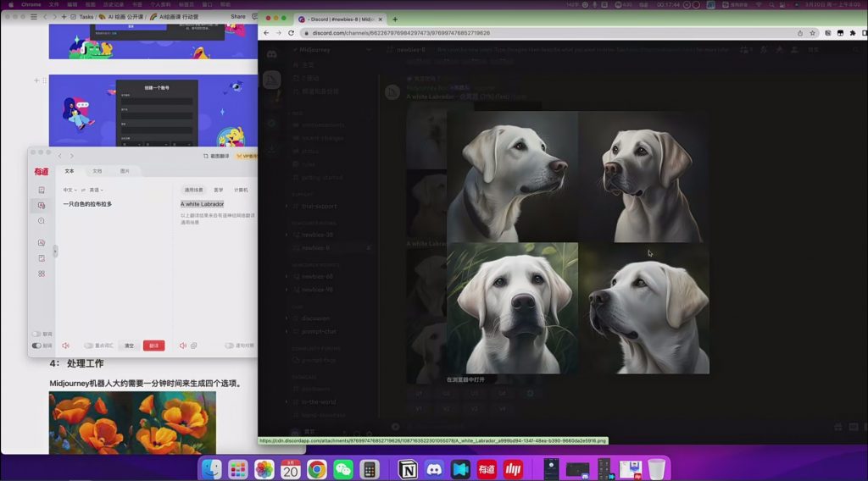The width and height of the screenshot is (868, 481).
Task: Switch to 文档 tab in Youdao
Action: [97, 171]
